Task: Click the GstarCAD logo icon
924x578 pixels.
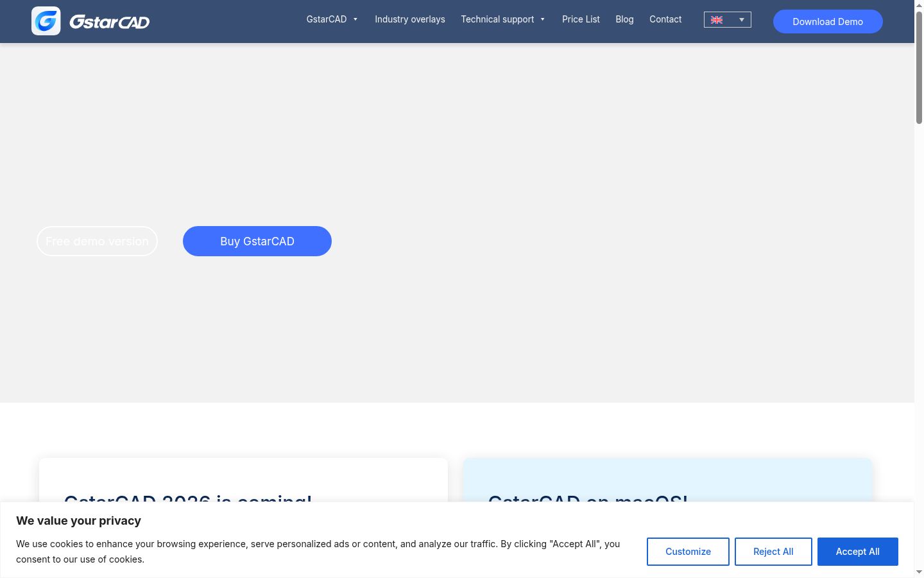Action: pos(46,21)
